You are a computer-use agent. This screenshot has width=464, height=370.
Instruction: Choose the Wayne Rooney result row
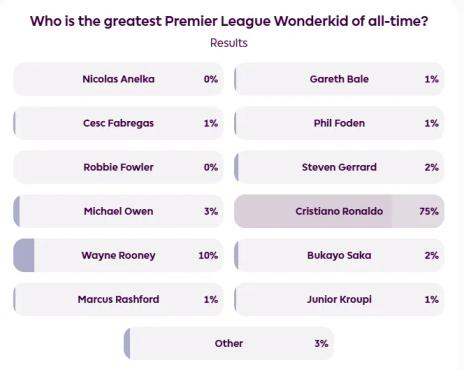pos(118,255)
